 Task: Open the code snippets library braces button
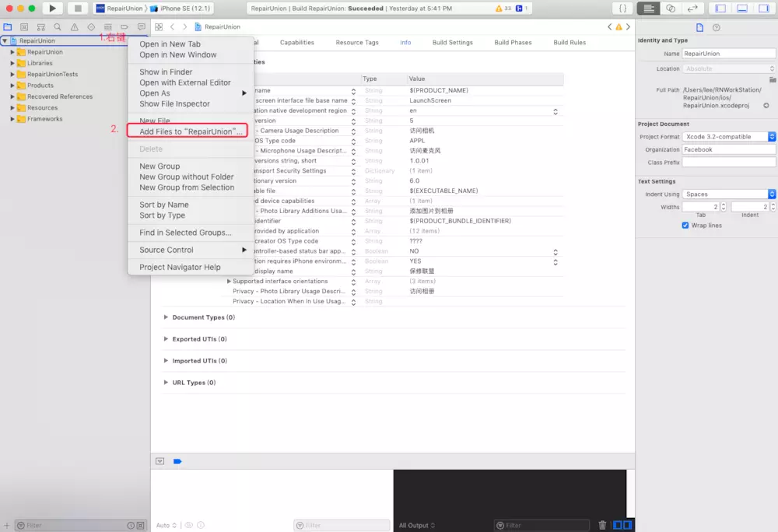tap(622, 8)
